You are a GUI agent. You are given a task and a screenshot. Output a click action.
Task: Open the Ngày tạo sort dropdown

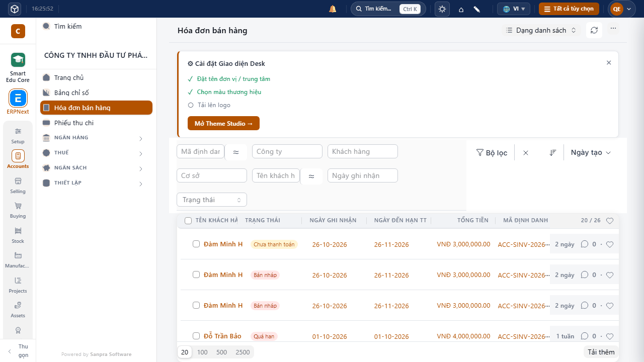(591, 152)
